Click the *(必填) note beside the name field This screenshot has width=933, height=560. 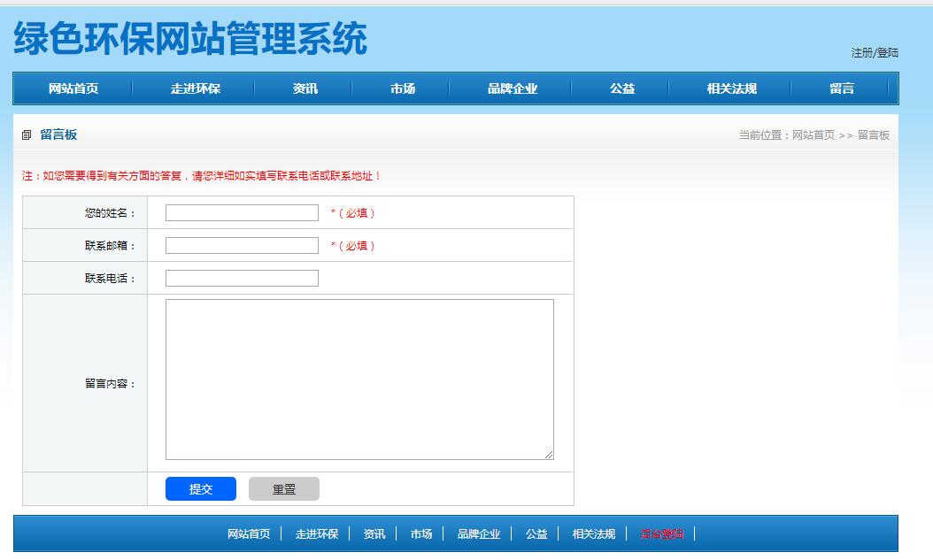(x=353, y=213)
